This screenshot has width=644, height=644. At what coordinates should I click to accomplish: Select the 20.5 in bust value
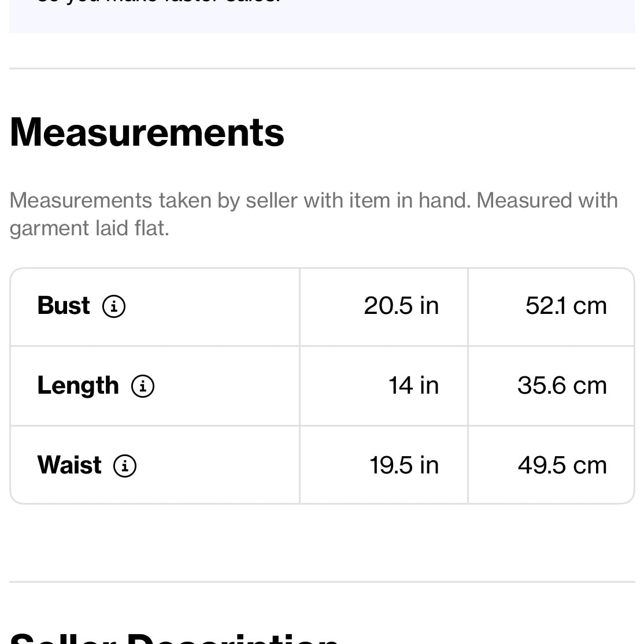point(401,306)
